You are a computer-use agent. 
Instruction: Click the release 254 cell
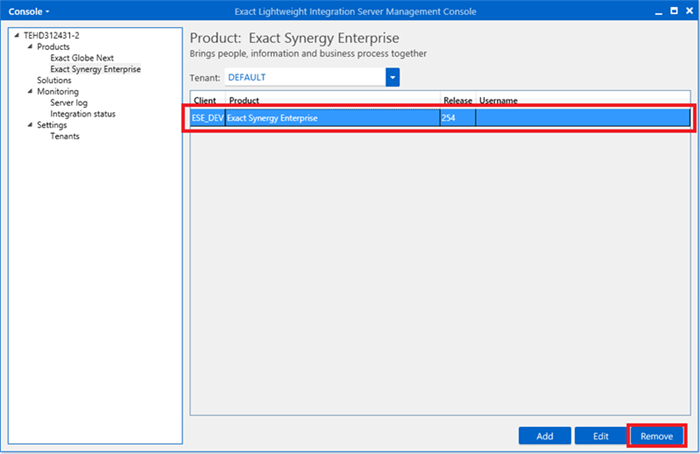(458, 118)
